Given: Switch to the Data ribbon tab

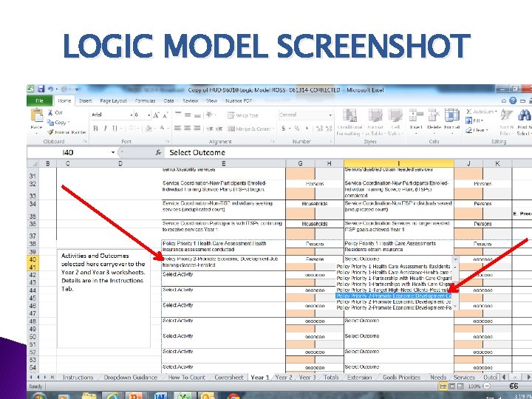Looking at the screenshot, I should pyautogui.click(x=168, y=100).
